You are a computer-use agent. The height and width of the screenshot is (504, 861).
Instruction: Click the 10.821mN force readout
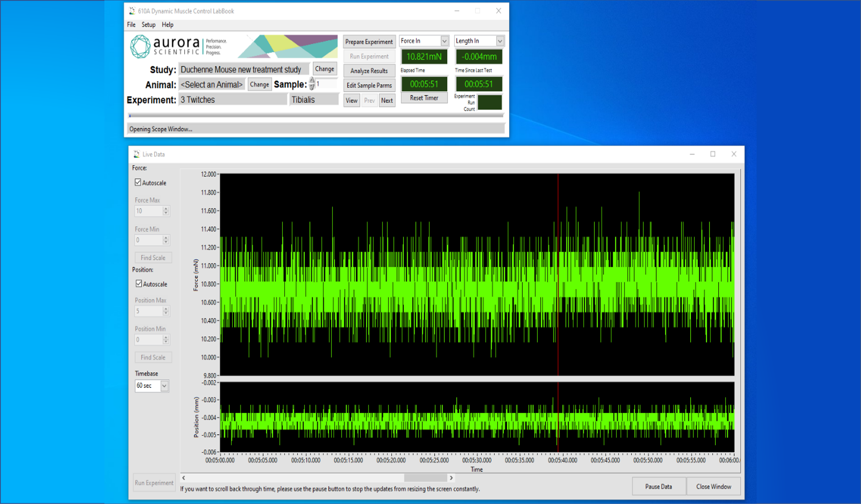(424, 57)
